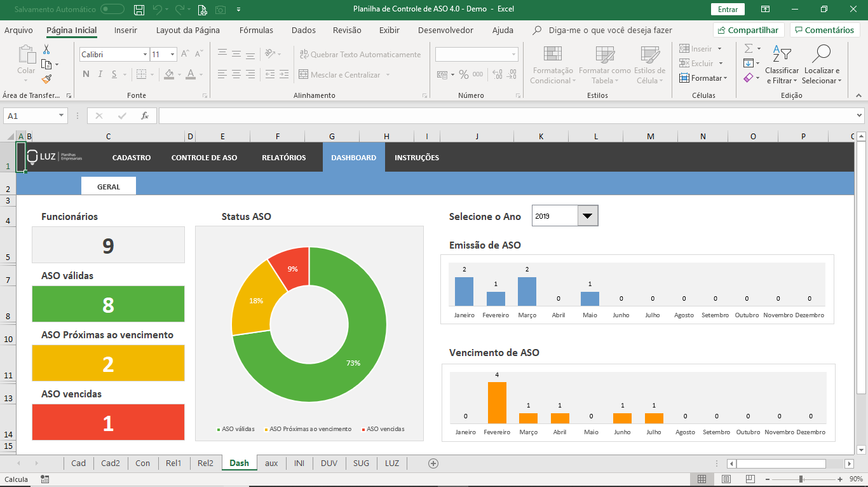Select the Format Painter brush
The image size is (868, 487).
point(46,79)
